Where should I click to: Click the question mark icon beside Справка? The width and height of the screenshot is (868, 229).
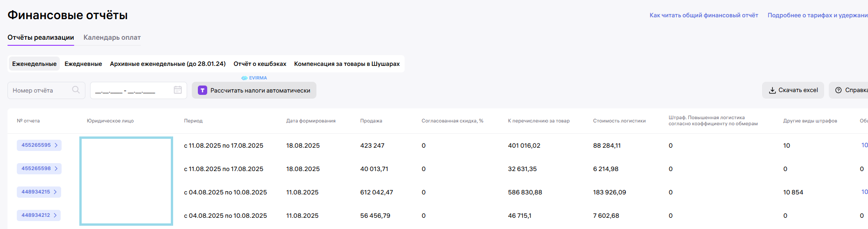coord(839,90)
